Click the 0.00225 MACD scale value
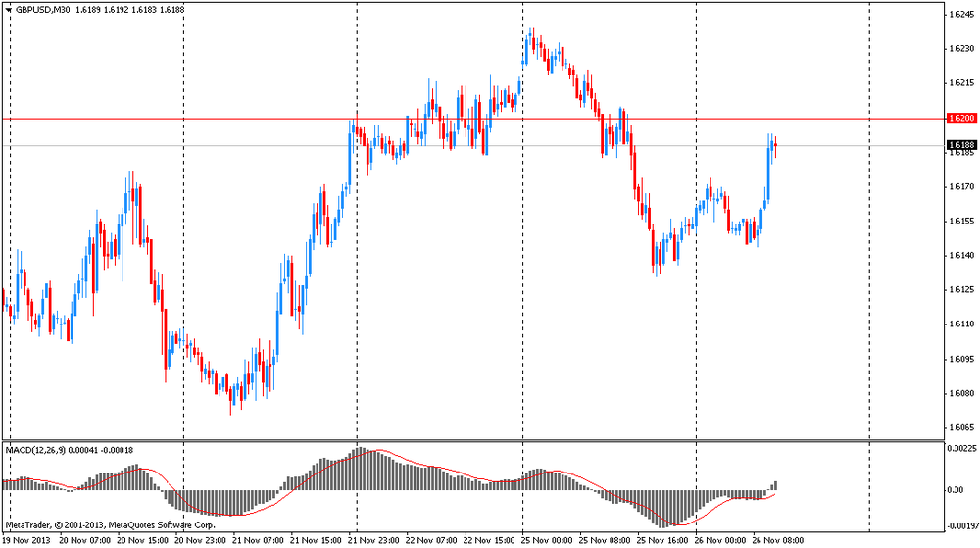 click(x=961, y=448)
